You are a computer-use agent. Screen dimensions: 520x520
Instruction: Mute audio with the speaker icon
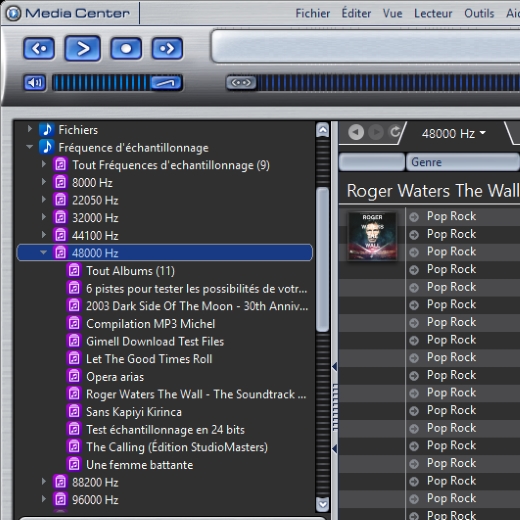[35, 83]
